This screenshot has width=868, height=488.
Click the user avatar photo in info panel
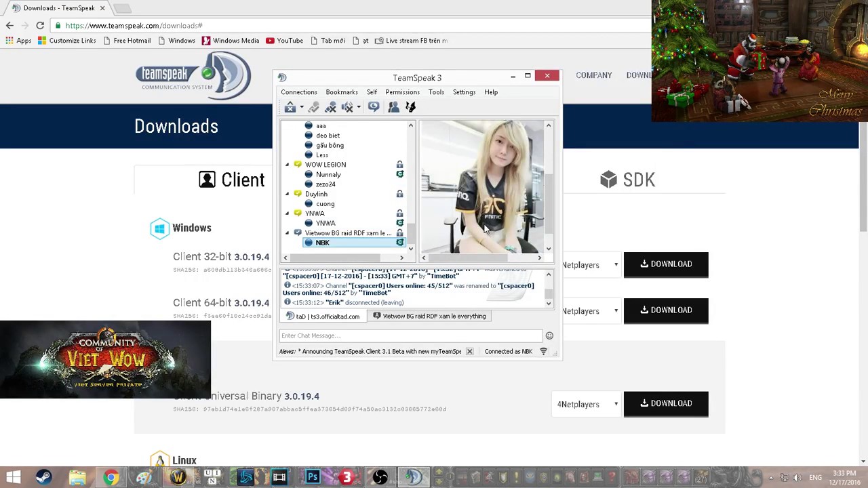pos(481,187)
